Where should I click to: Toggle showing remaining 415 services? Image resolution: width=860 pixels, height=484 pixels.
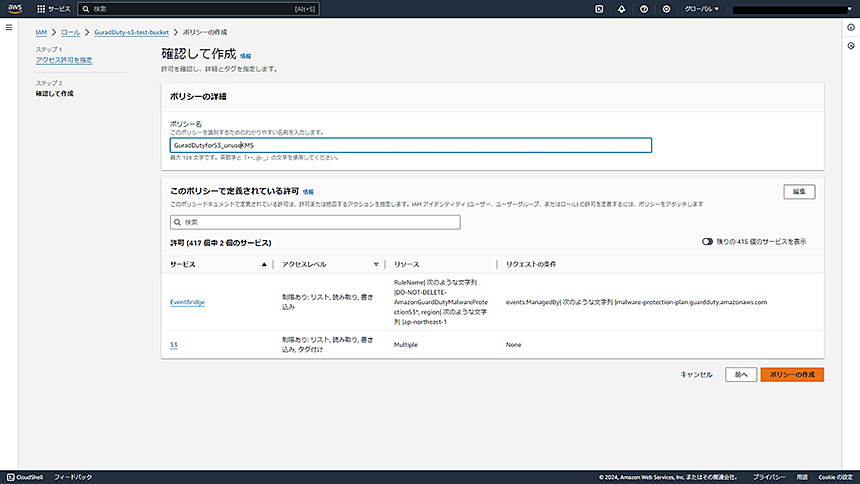708,241
